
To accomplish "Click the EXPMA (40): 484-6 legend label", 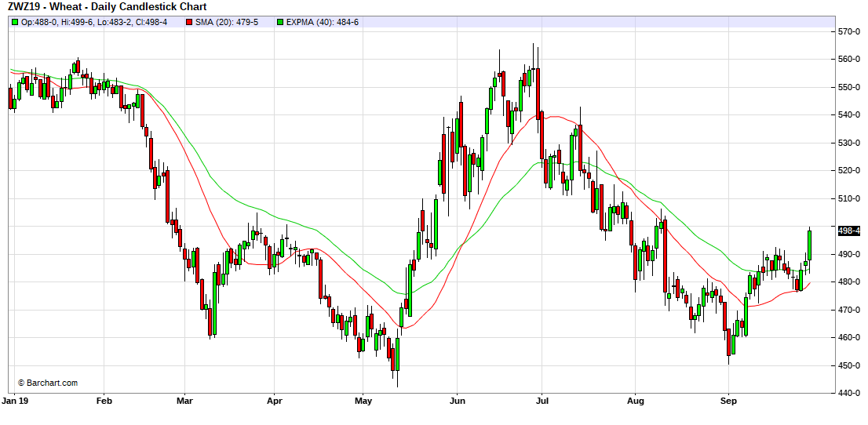I will point(323,22).
